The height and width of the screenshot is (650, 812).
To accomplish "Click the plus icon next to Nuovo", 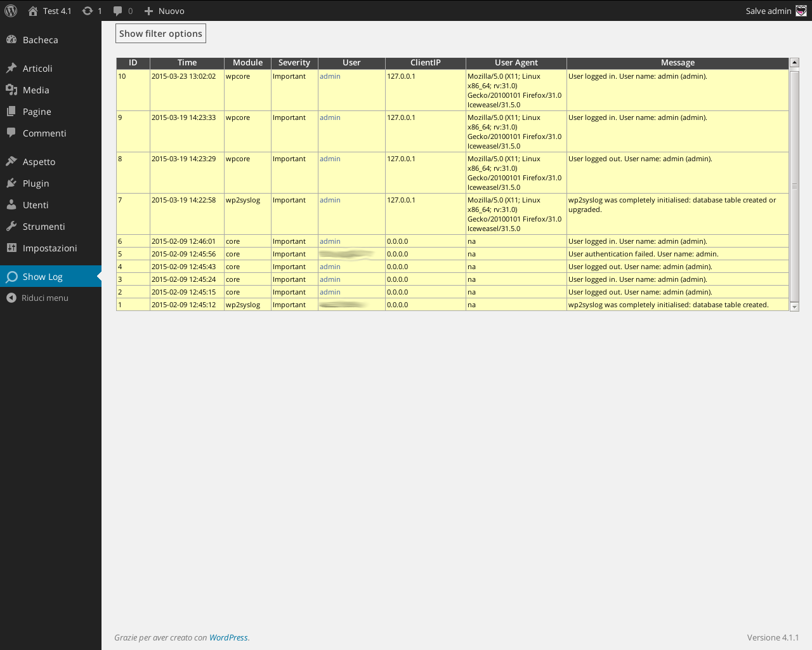I will (149, 11).
